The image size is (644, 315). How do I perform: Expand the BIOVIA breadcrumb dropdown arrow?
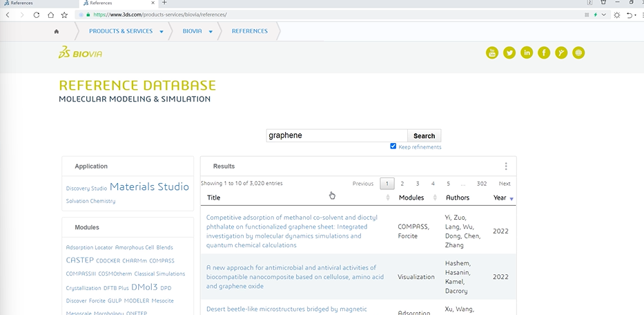[211, 32]
